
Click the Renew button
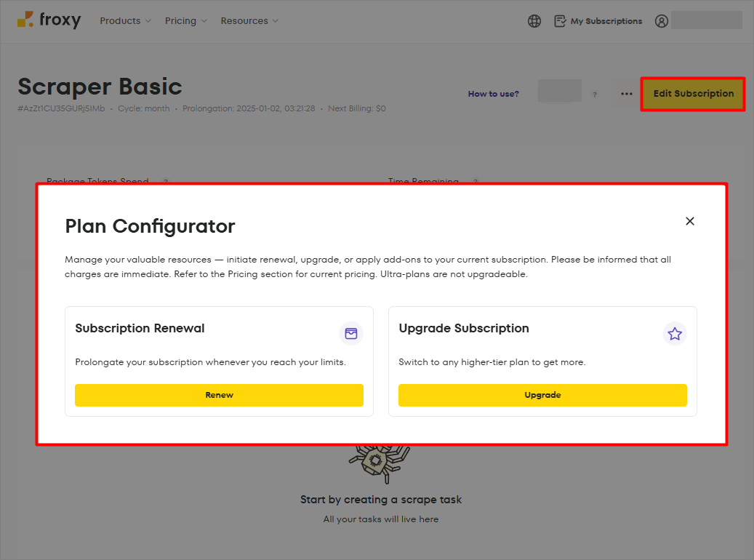point(220,395)
